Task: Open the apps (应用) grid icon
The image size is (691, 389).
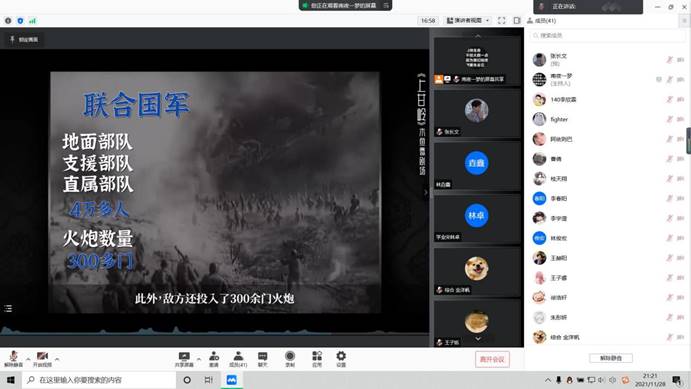Action: click(x=317, y=359)
